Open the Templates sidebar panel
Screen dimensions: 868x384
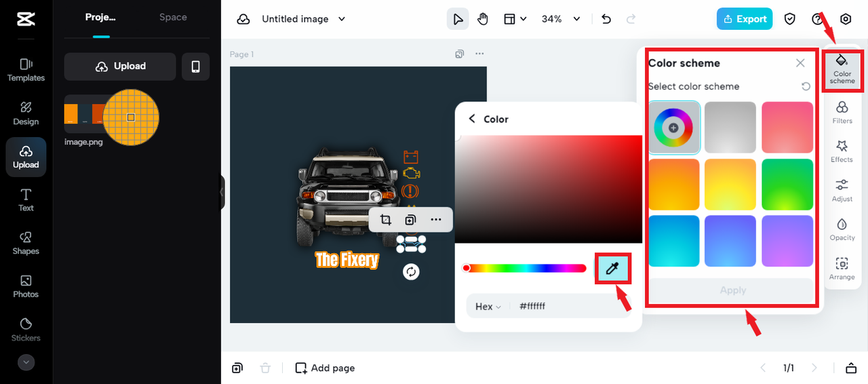pos(26,70)
